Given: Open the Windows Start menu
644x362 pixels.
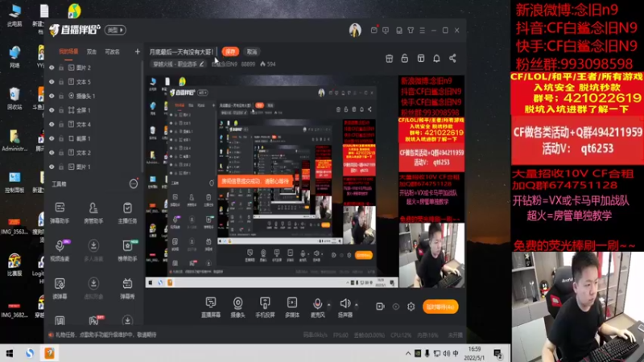Looking at the screenshot, I should coord(9,353).
